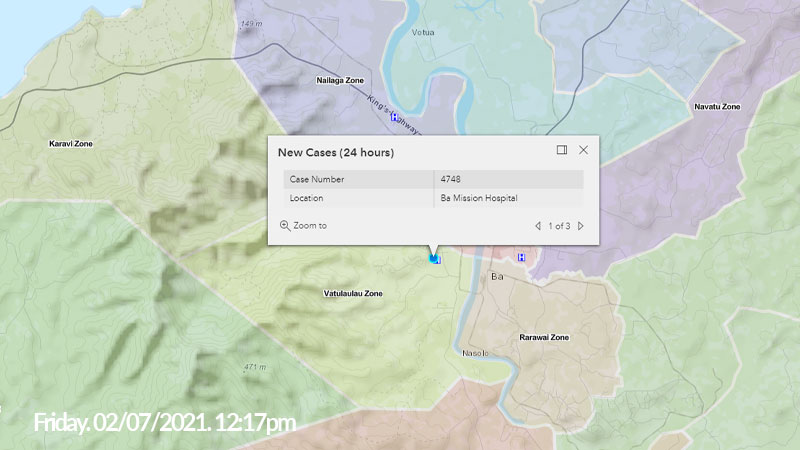Click the Ba town label
The height and width of the screenshot is (450, 800).
point(495,276)
